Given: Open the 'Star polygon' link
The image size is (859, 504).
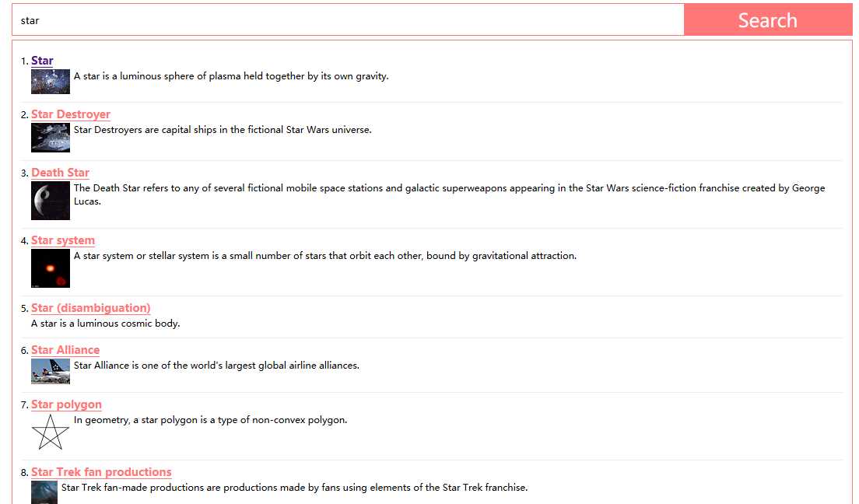Looking at the screenshot, I should coord(66,405).
